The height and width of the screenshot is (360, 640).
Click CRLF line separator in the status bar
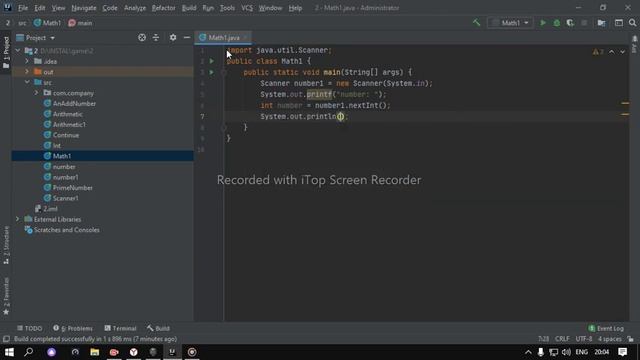[562, 339]
